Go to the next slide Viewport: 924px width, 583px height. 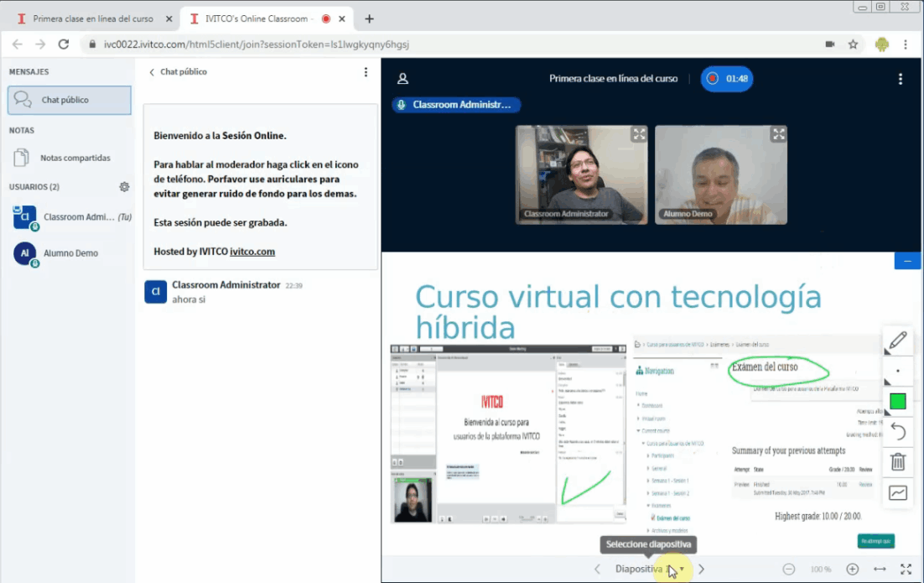pos(702,569)
